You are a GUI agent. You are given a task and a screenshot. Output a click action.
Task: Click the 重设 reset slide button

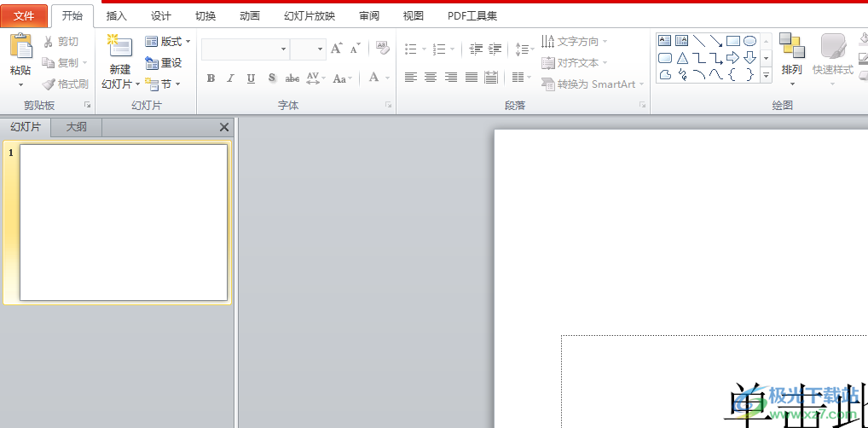(164, 63)
